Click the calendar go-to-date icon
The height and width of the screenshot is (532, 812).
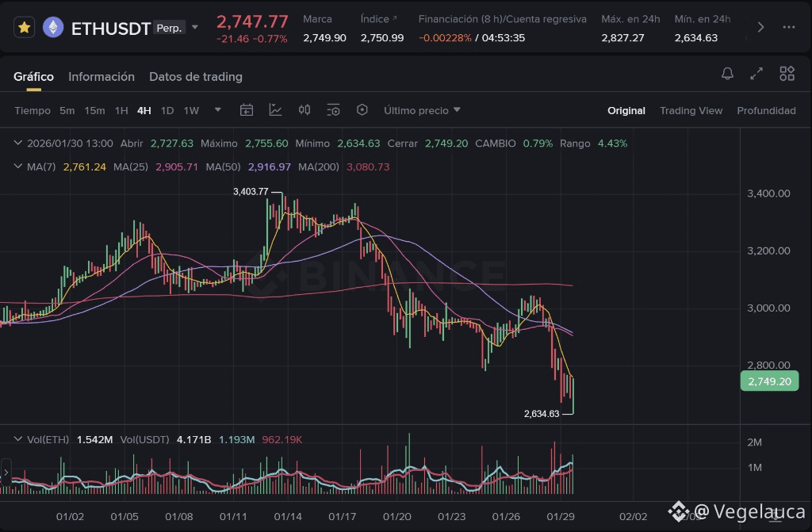[x=247, y=110]
